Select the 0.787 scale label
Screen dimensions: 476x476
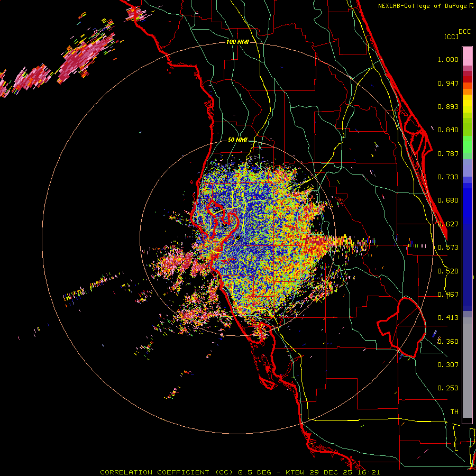coord(448,153)
